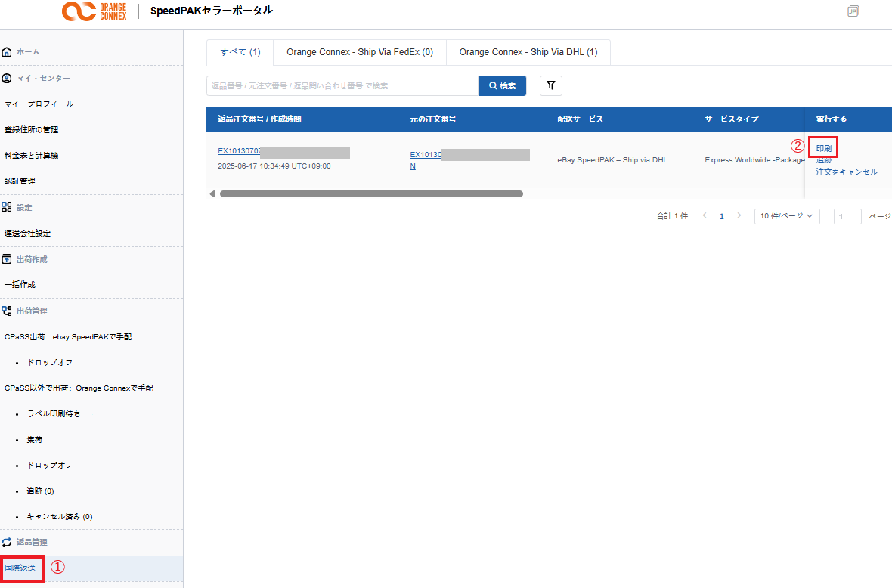Open ドロップオフ under CPaSS以外で出荷
Image resolution: width=892 pixels, height=588 pixels.
49,465
